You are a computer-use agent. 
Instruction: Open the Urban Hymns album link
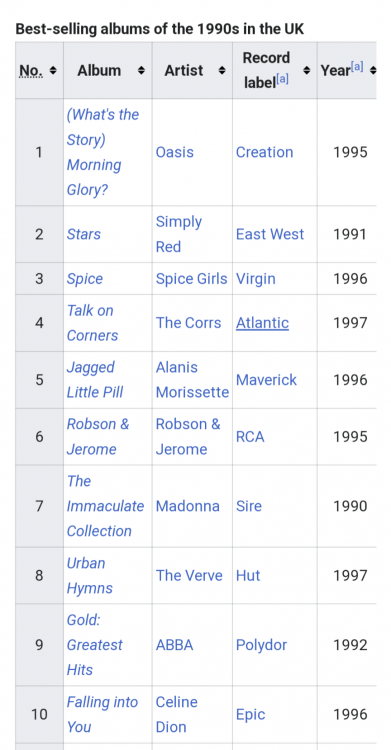[89, 575]
